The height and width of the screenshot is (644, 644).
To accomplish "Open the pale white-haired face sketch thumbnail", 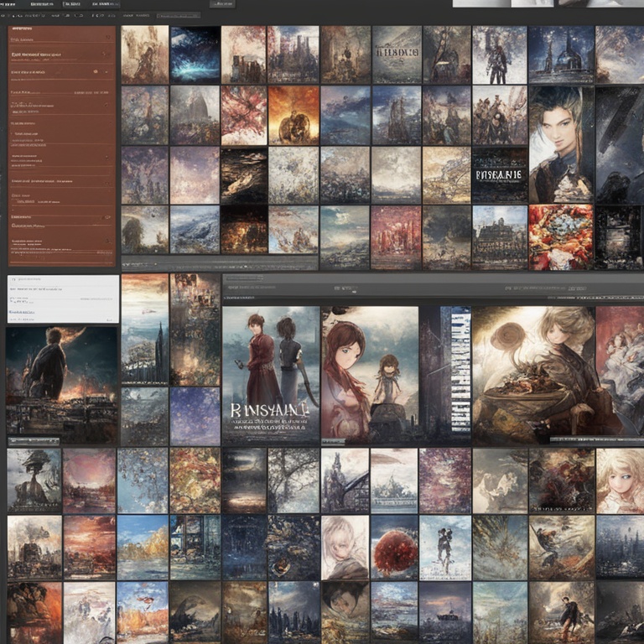I will click(345, 547).
